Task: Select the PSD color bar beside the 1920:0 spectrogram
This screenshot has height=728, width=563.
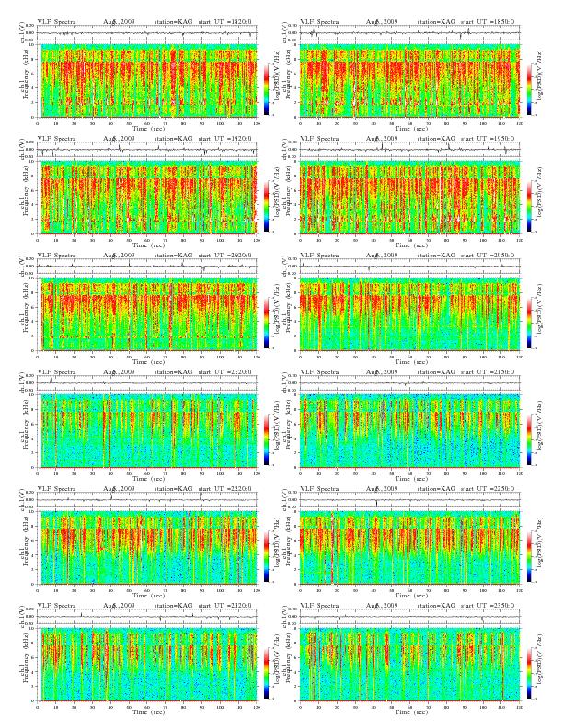Action: click(x=266, y=206)
